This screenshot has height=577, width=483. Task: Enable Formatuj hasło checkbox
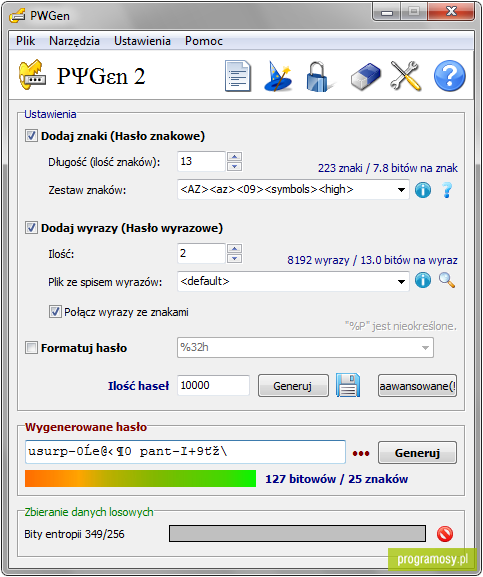(x=31, y=348)
